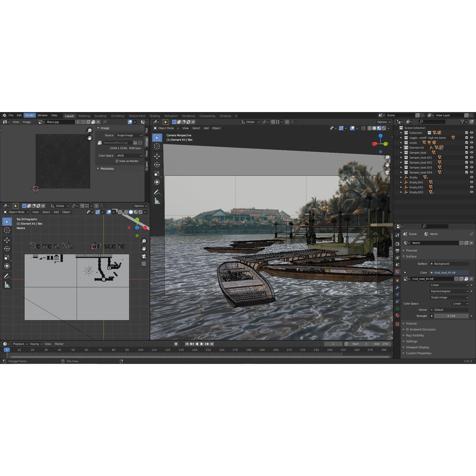Browse for image file folder icon

tap(135, 143)
